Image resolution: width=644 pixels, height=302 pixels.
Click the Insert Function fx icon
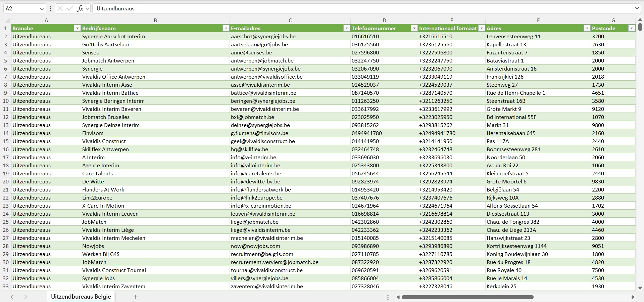pyautogui.click(x=80, y=8)
